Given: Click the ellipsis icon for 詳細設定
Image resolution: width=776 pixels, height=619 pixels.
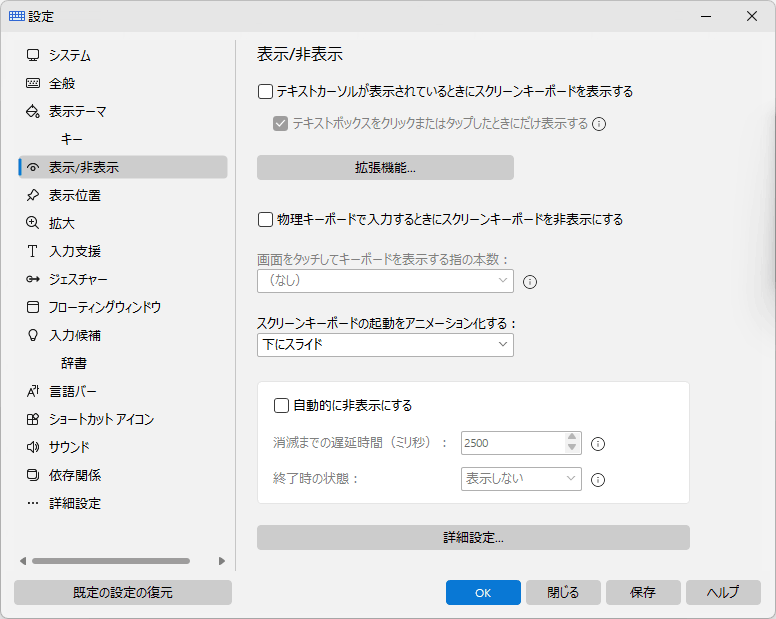Looking at the screenshot, I should click(33, 504).
